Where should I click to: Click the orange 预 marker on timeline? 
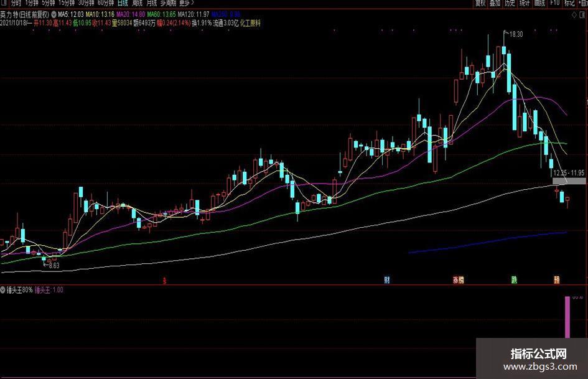pos(557,280)
